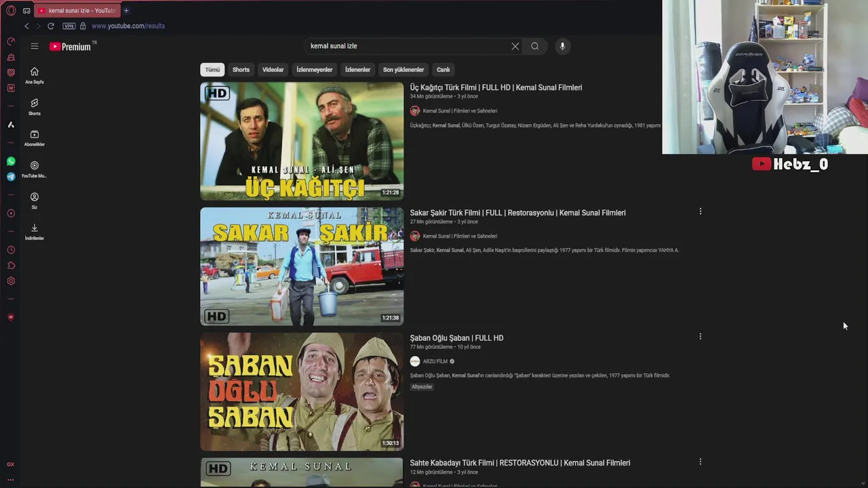Open 'Sakar Şakir Türk Filmi' title link
This screenshot has height=488, width=868.
(x=517, y=213)
